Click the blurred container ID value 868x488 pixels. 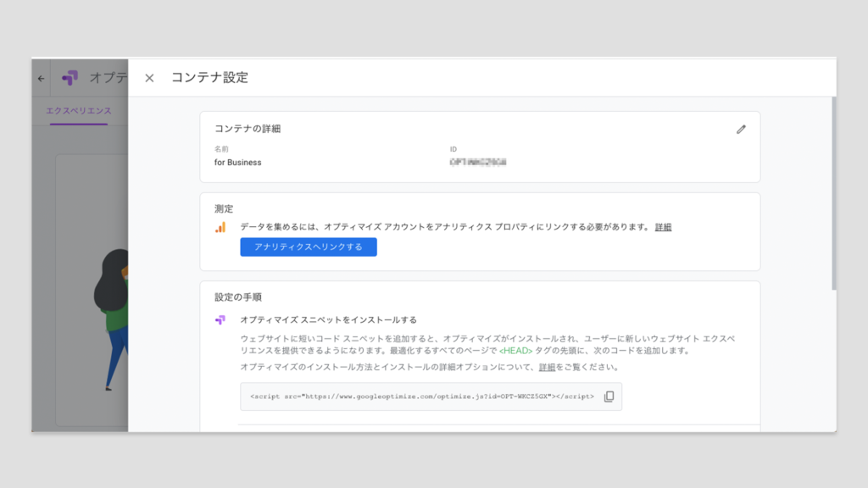coord(478,162)
